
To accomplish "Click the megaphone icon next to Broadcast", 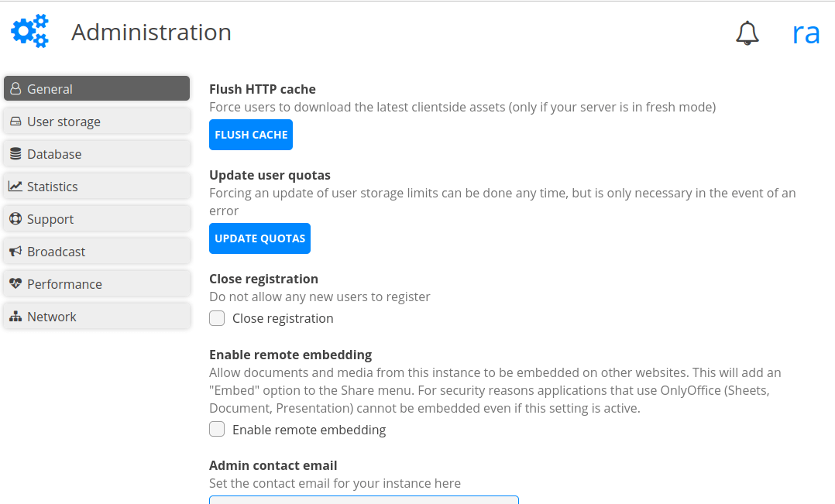I will point(15,251).
